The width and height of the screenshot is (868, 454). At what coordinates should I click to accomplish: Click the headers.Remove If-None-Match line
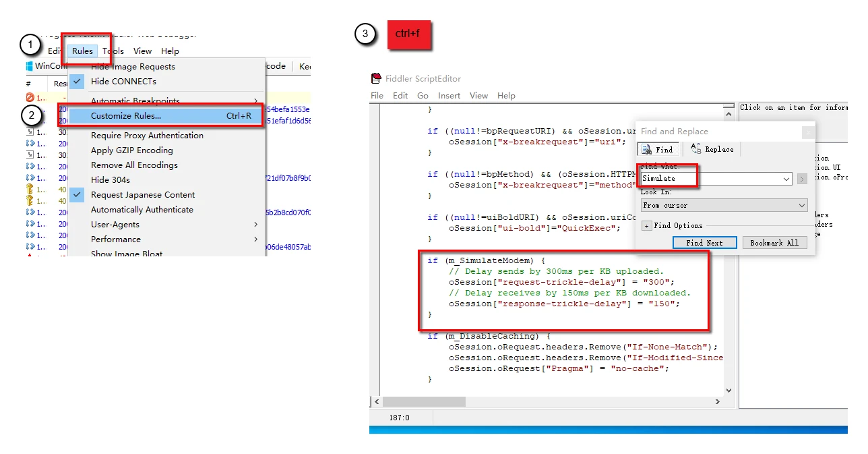pos(583,347)
